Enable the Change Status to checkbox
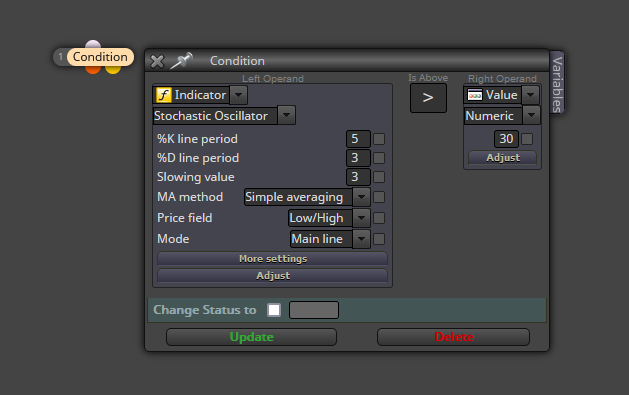 point(274,310)
